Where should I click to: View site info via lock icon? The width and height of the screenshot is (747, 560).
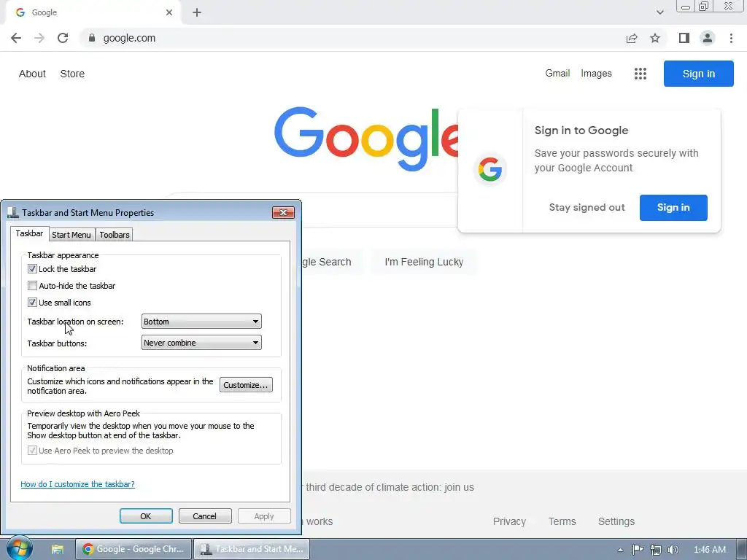pos(92,38)
